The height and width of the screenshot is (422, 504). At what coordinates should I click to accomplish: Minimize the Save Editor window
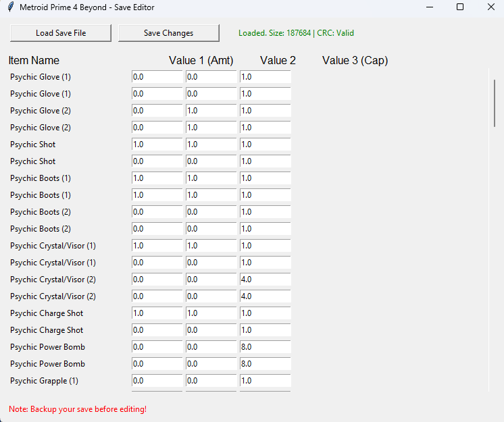click(430, 7)
